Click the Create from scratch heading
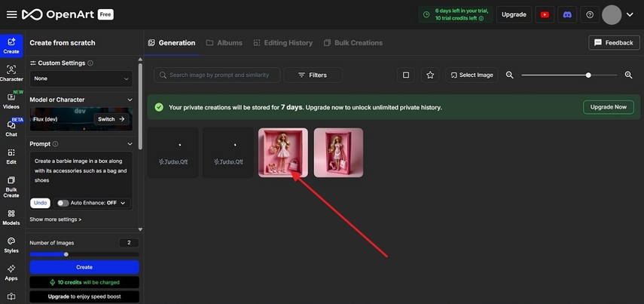This screenshot has width=644, height=304. coord(63,43)
